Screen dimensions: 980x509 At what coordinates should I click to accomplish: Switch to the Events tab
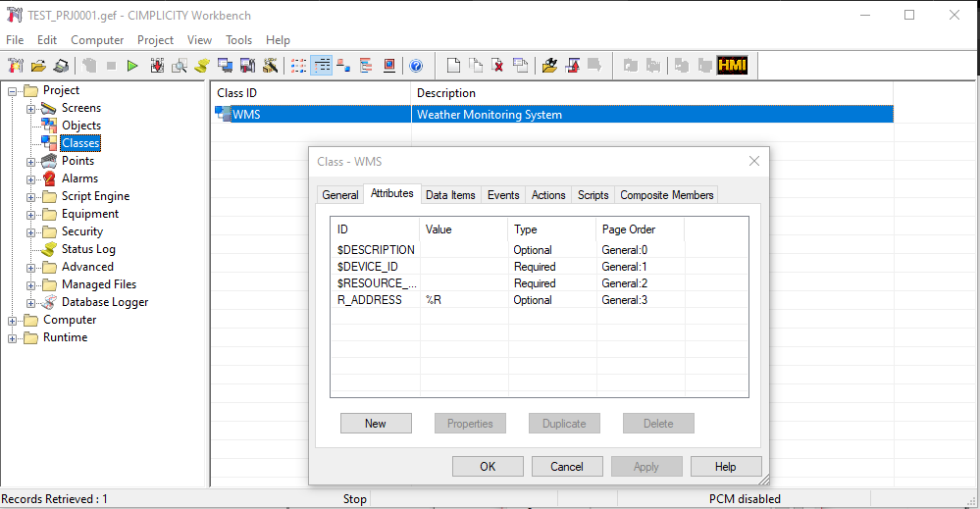click(503, 195)
